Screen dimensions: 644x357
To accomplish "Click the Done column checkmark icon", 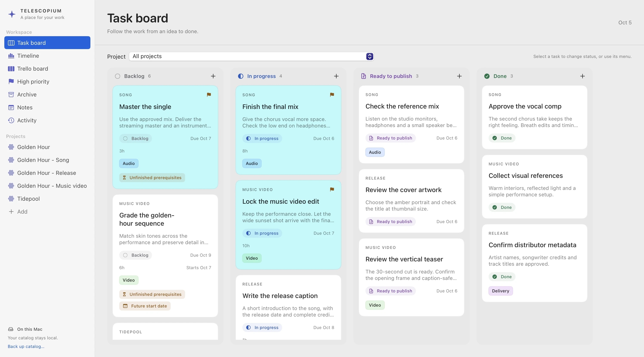I will pyautogui.click(x=487, y=76).
